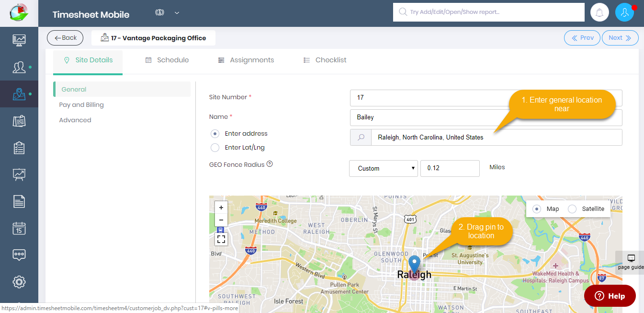Open the notifications bell
The height and width of the screenshot is (313, 644).
click(599, 13)
